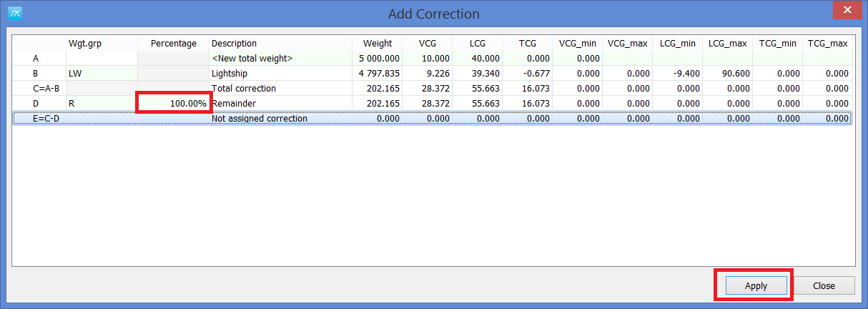Screen dimensions: 868x309
Task: Click the Percentage column header
Action: pyautogui.click(x=173, y=44)
